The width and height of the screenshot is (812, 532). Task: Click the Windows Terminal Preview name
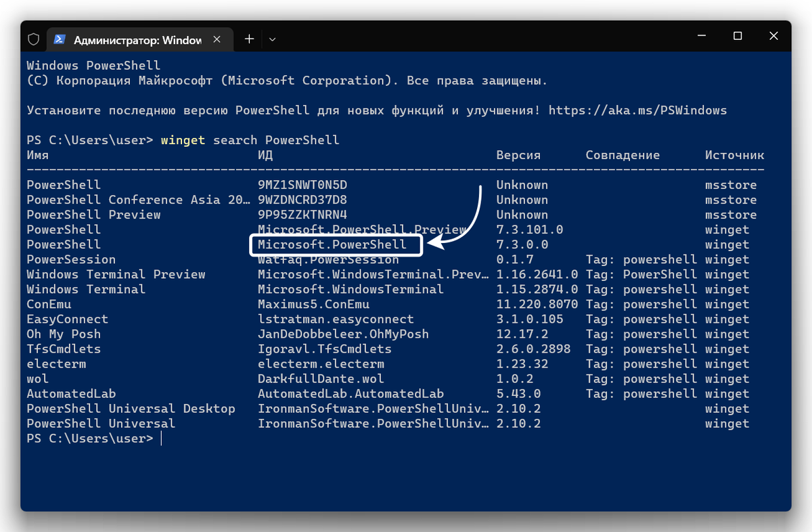point(116,274)
